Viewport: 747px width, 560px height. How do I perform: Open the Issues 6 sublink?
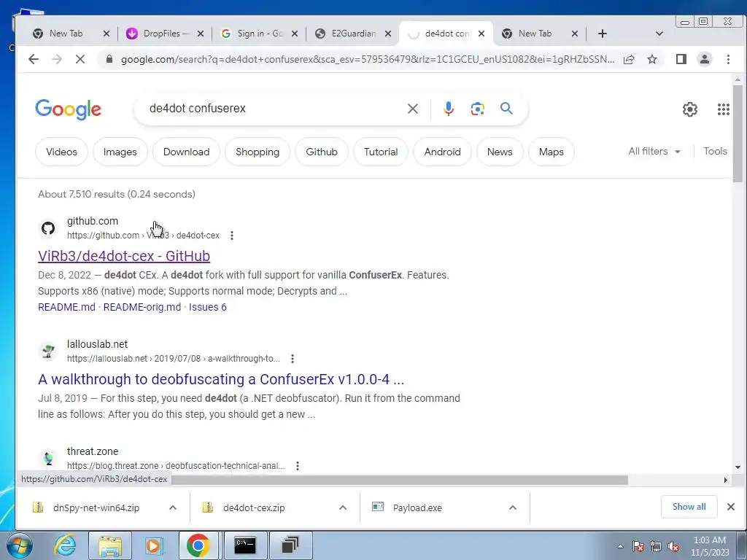coord(208,307)
